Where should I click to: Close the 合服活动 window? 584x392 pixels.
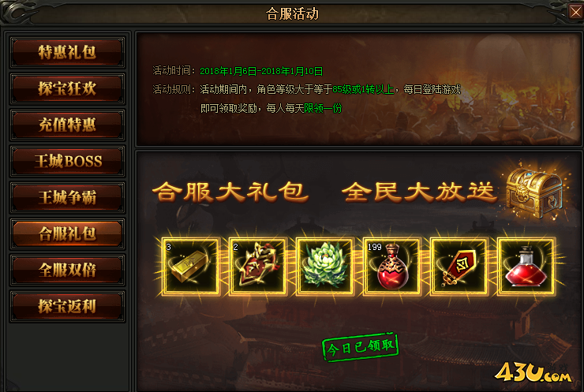[x=575, y=12]
